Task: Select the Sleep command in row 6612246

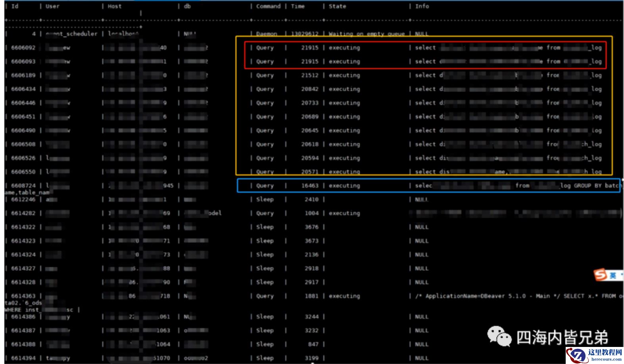Action: point(265,199)
